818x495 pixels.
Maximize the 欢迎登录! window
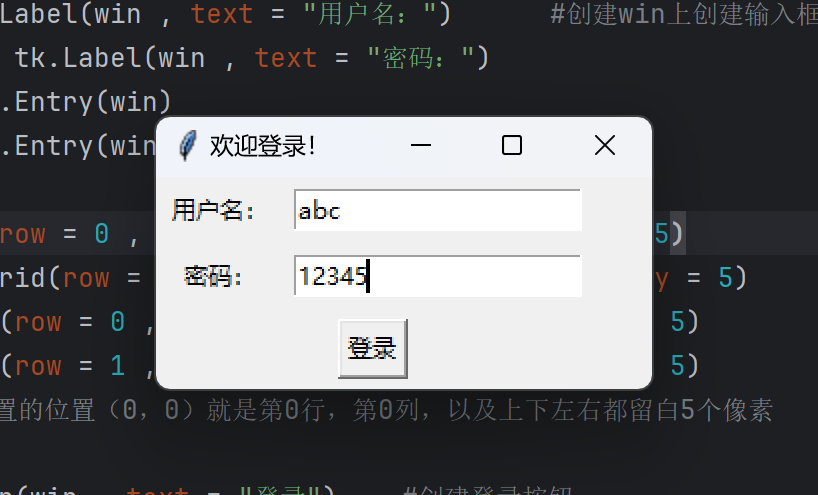point(512,145)
